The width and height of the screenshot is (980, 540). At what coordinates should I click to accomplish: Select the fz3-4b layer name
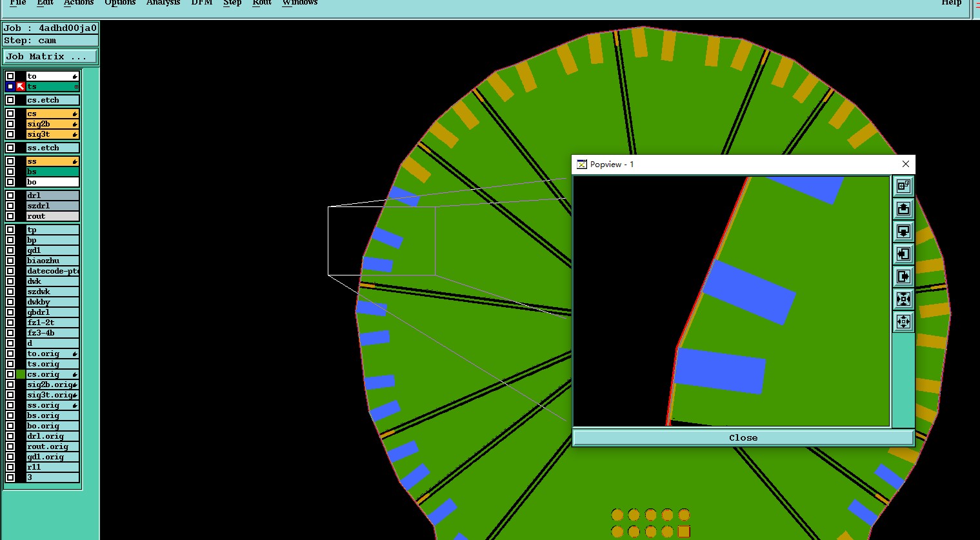pyautogui.click(x=52, y=333)
